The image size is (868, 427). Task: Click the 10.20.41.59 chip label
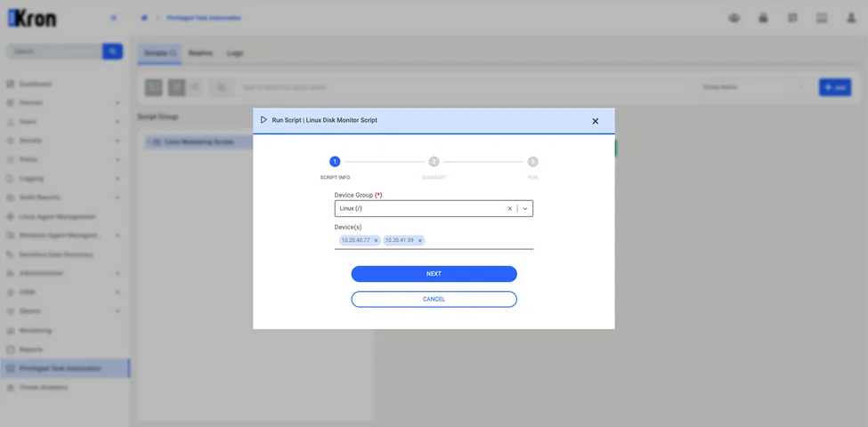400,240
